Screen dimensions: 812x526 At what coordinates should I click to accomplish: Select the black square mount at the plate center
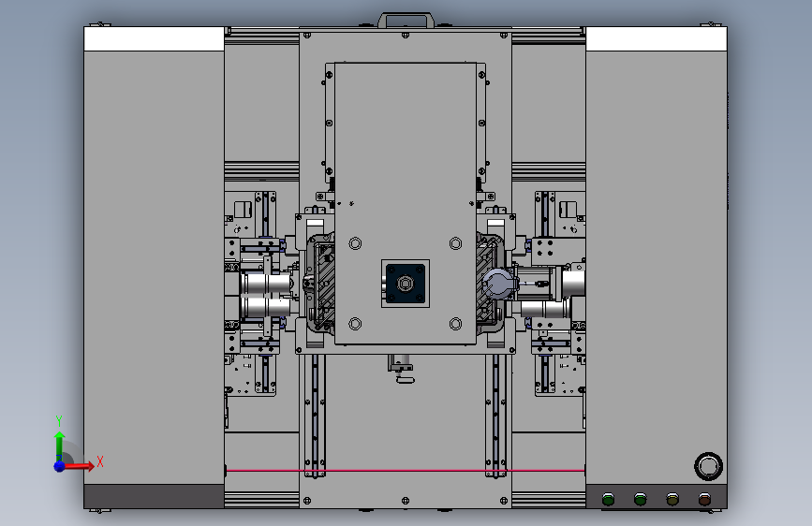click(406, 284)
